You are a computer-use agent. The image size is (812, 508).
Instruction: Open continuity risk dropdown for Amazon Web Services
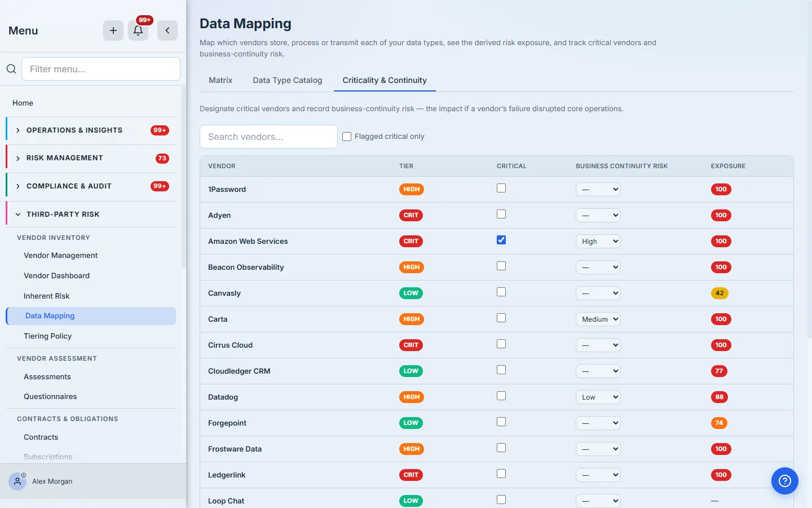(x=598, y=242)
